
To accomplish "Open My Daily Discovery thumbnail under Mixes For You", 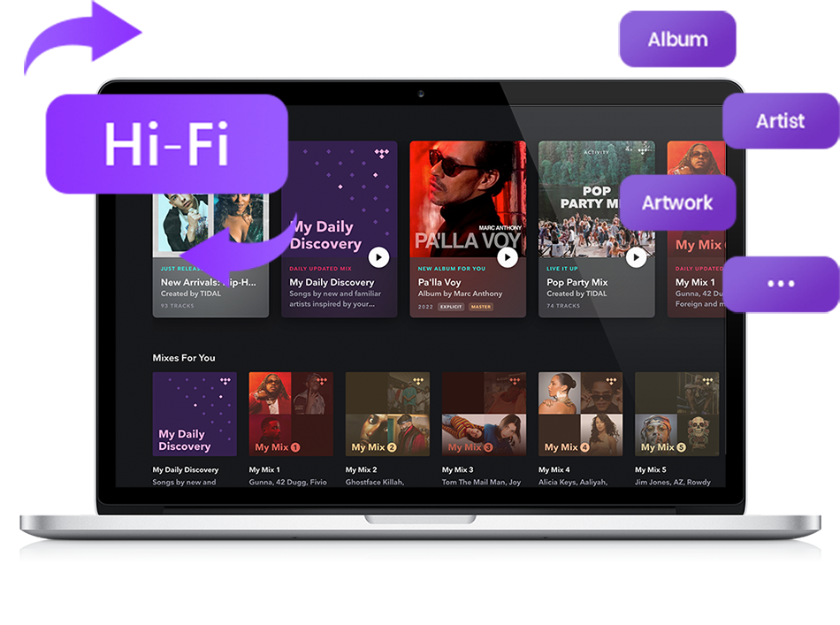I will tap(195, 414).
